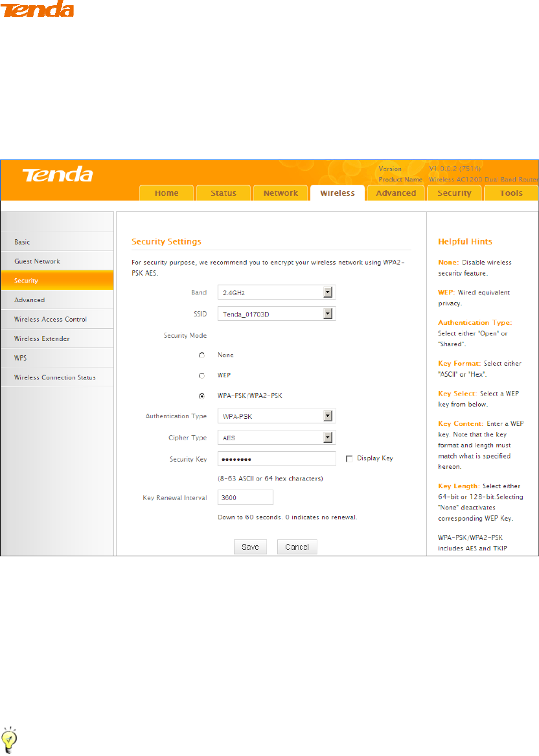The width and height of the screenshot is (539, 756).
Task: Select WPA-PSK/WPA2-PSK security mode
Action: click(x=202, y=396)
